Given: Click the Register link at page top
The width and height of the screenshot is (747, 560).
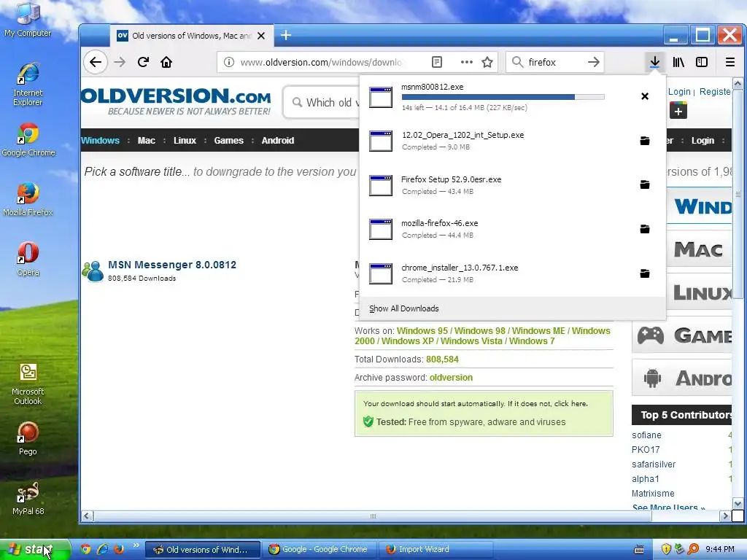Looking at the screenshot, I should coord(715,91).
